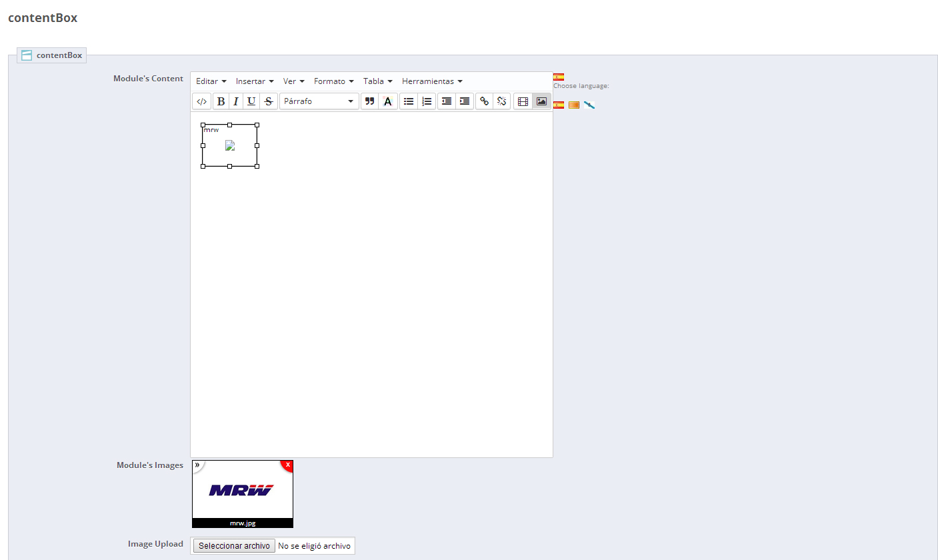Click the 'No se eligió archivo' text

click(314, 546)
